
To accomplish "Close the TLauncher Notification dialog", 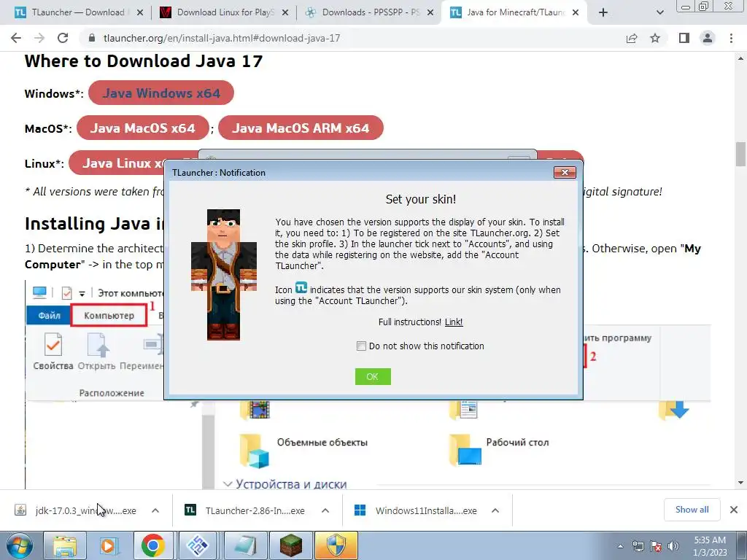I will pyautogui.click(x=565, y=172).
